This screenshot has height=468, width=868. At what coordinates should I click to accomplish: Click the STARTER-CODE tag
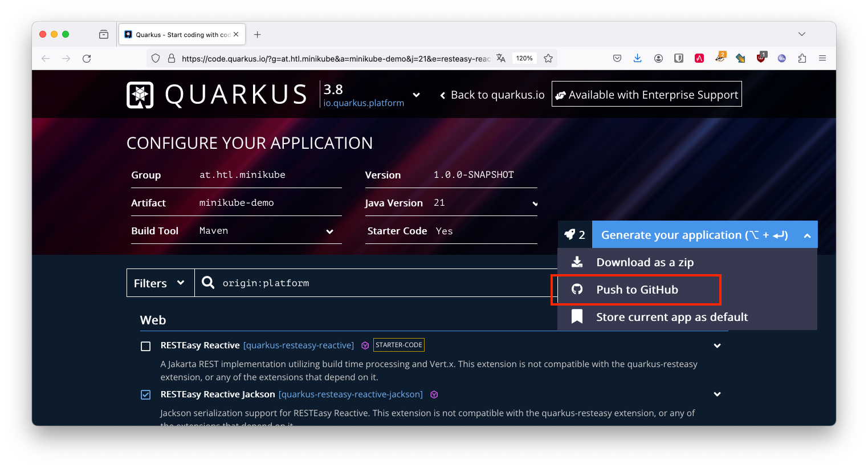coord(399,345)
